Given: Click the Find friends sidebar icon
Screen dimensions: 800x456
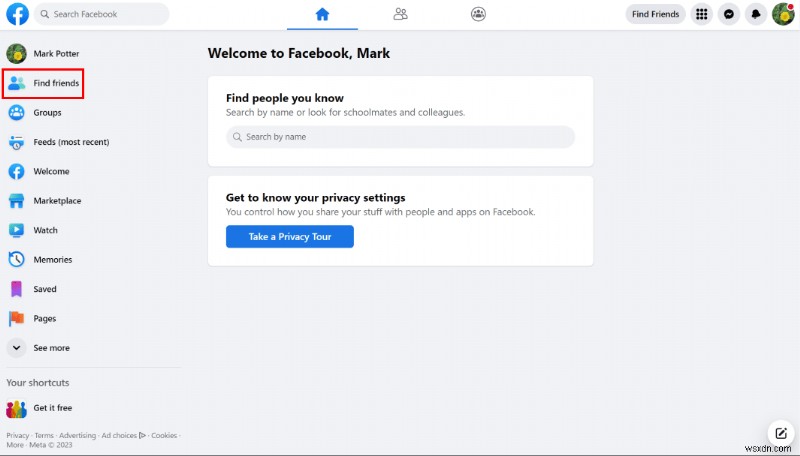Looking at the screenshot, I should pyautogui.click(x=16, y=83).
